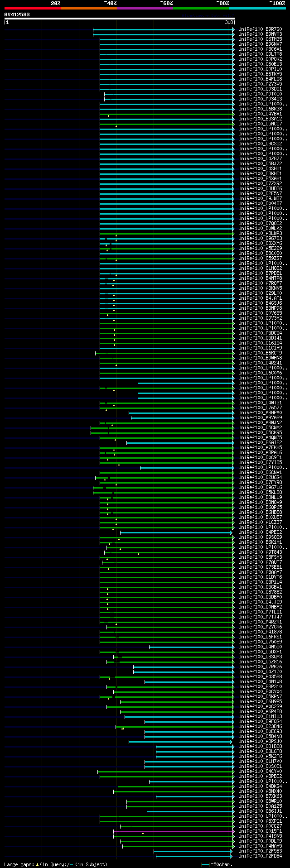Click the UniRef100_Q6BK38 hit label

(x=260, y=109)
